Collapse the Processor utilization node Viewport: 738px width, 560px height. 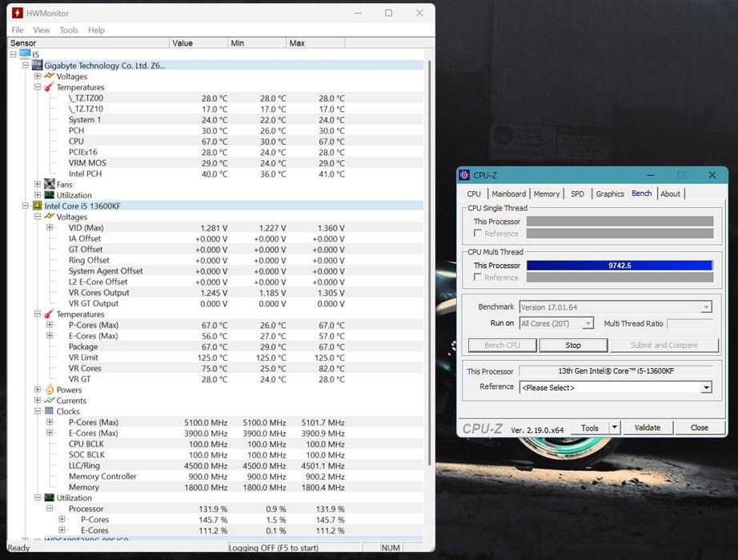click(50, 508)
